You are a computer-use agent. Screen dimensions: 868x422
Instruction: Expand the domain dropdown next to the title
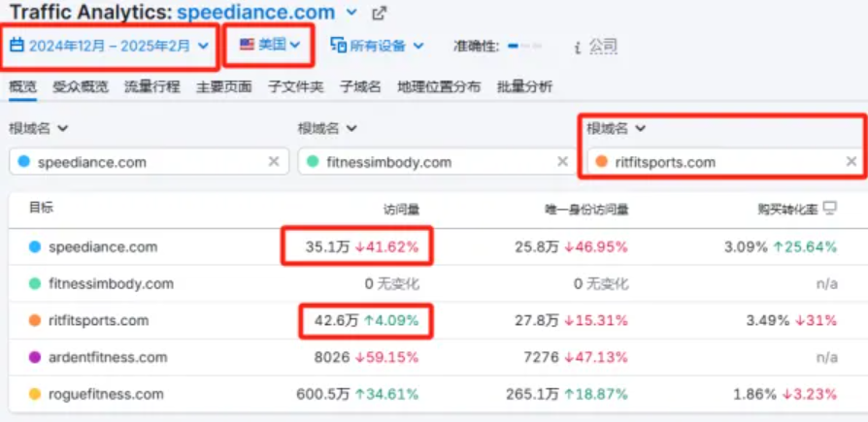(x=351, y=14)
